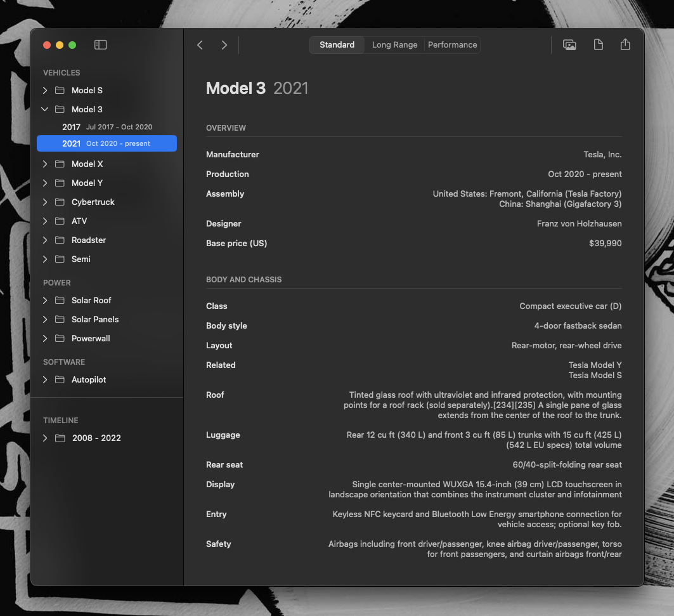This screenshot has width=674, height=616.
Task: Click the Powerwall folder icon
Action: (x=60, y=338)
